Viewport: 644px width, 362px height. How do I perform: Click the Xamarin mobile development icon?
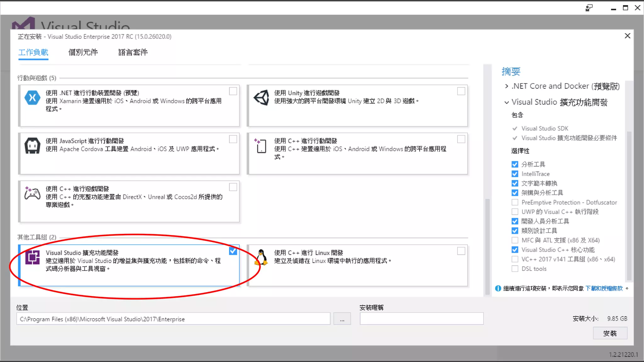[x=32, y=98]
